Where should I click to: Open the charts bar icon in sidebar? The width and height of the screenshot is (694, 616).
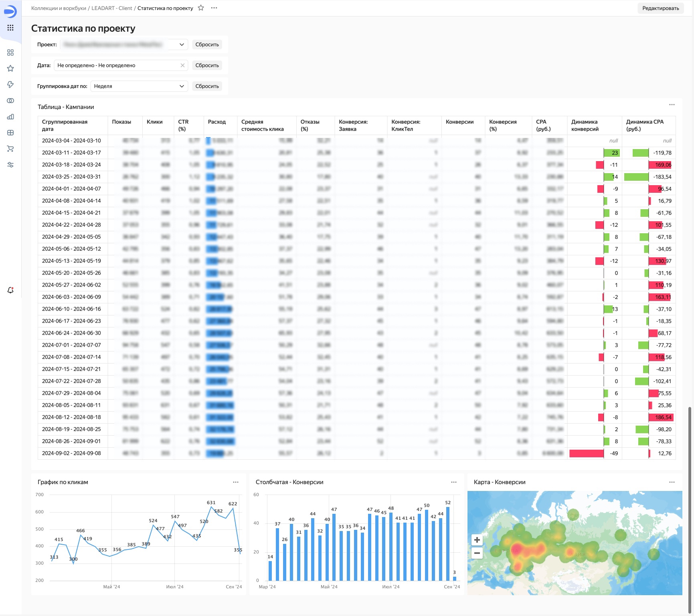click(10, 117)
